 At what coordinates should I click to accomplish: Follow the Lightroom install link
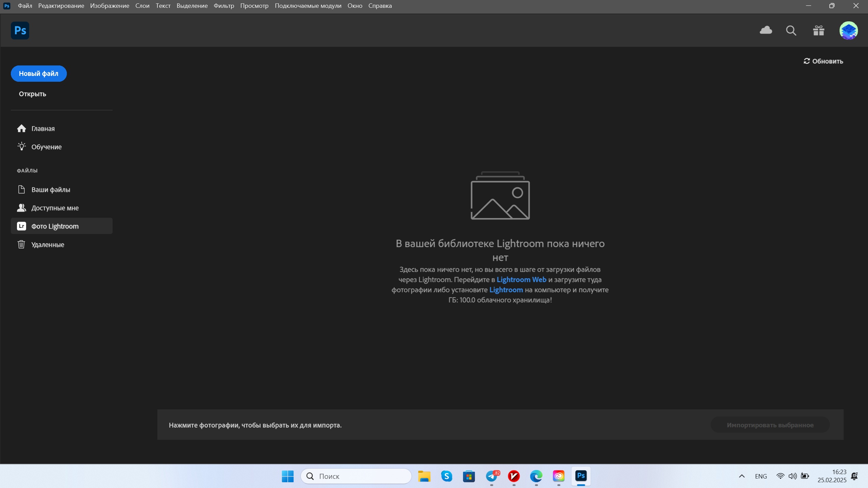[x=506, y=290]
